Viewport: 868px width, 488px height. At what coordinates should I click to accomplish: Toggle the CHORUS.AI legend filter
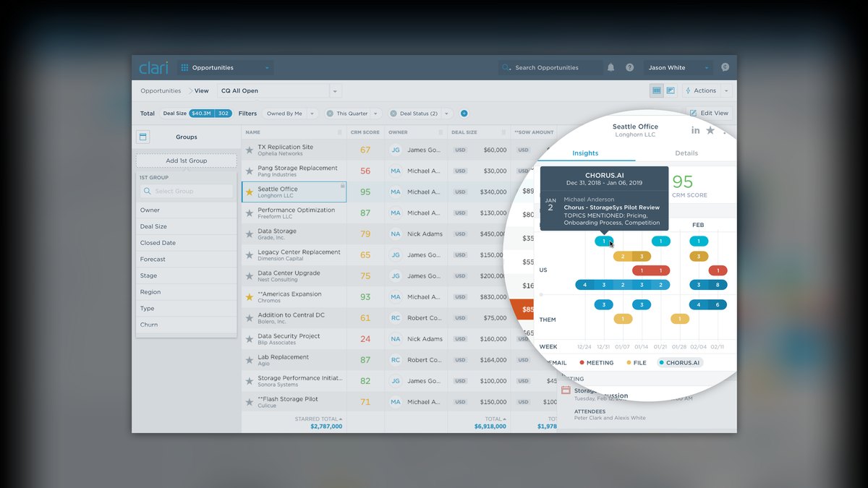coord(679,362)
